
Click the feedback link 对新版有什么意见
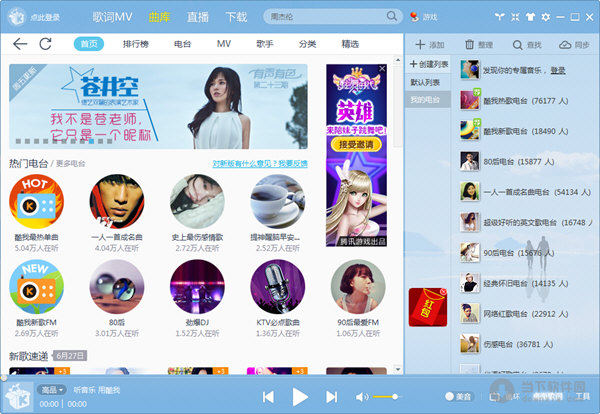click(x=260, y=164)
